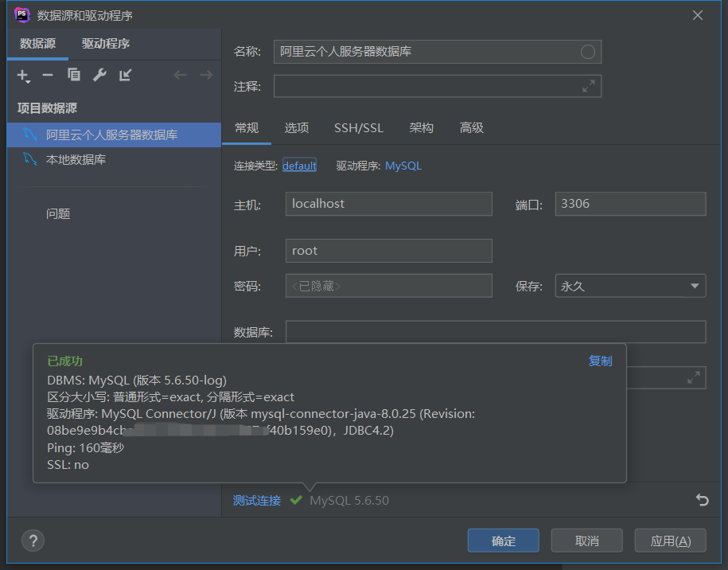Copy connection info with 复制 link
This screenshot has height=570, width=728.
[x=600, y=361]
